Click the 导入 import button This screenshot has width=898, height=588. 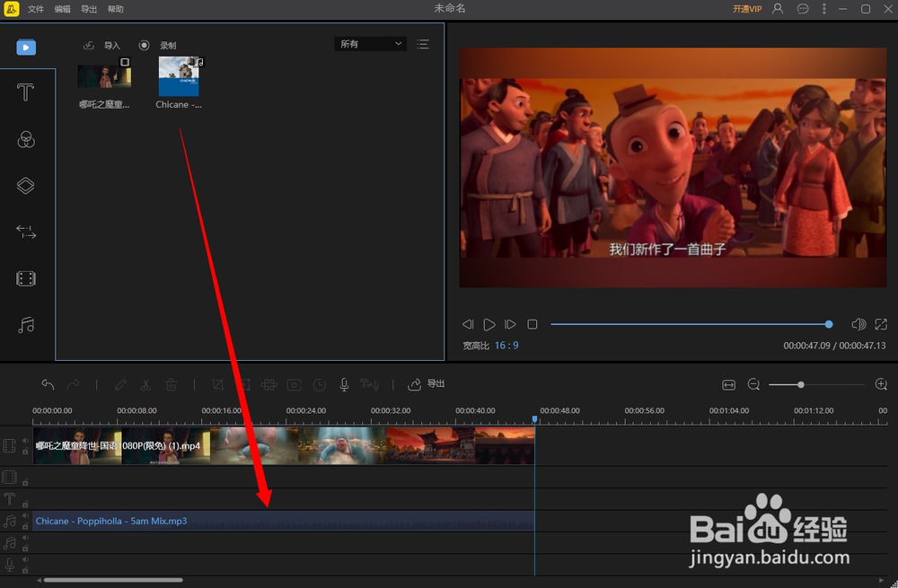tap(102, 45)
